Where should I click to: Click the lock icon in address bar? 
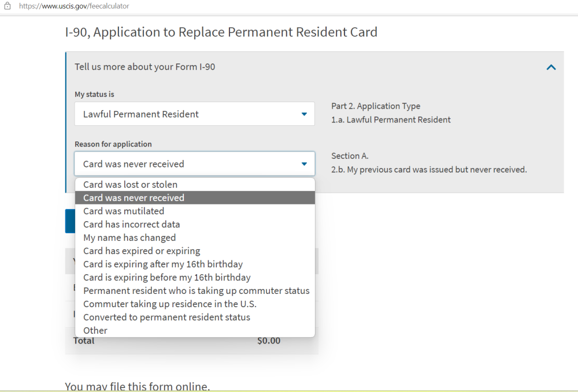coord(8,6)
